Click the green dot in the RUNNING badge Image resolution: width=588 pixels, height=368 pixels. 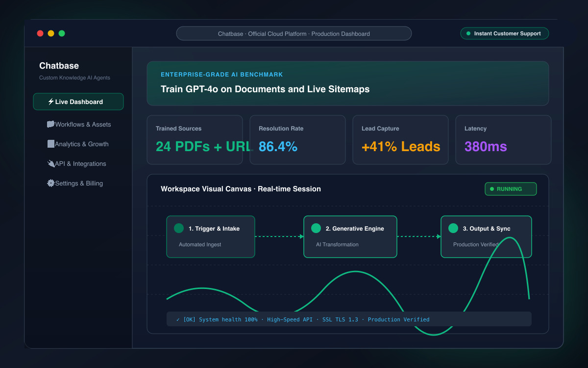[492, 189]
